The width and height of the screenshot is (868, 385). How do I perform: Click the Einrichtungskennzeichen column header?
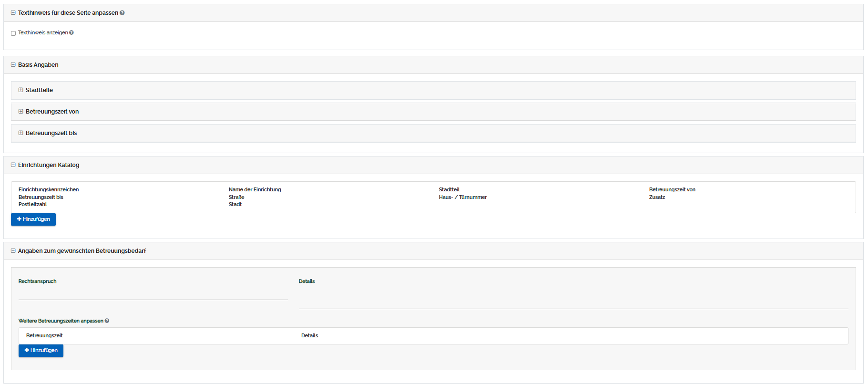click(x=49, y=190)
